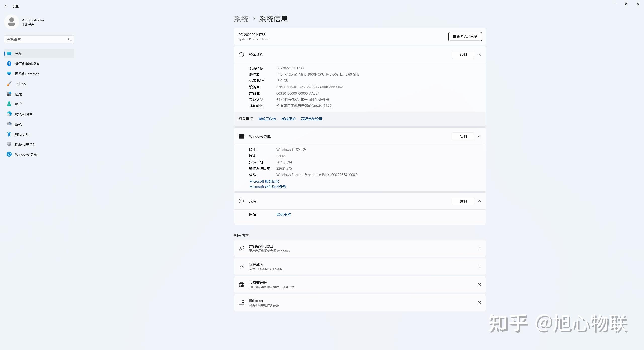Copy the Windows specifications (Windows 规格) info
644x350 pixels.
[463, 136]
